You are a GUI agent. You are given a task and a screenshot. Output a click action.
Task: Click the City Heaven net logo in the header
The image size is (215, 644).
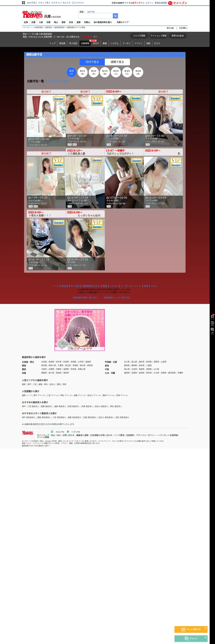[x=32, y=15]
